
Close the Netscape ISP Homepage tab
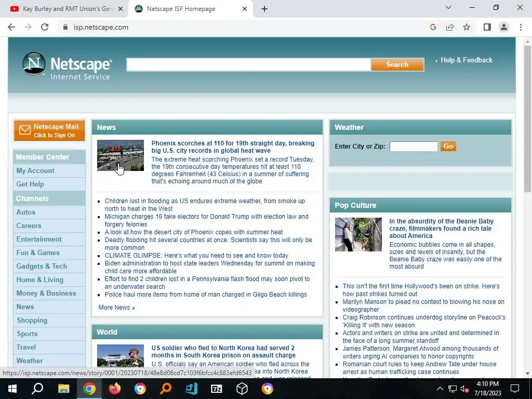(245, 9)
